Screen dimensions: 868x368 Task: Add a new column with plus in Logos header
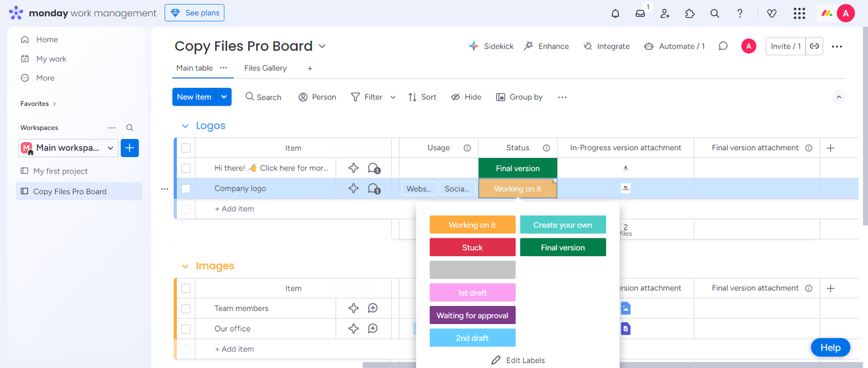coord(831,148)
